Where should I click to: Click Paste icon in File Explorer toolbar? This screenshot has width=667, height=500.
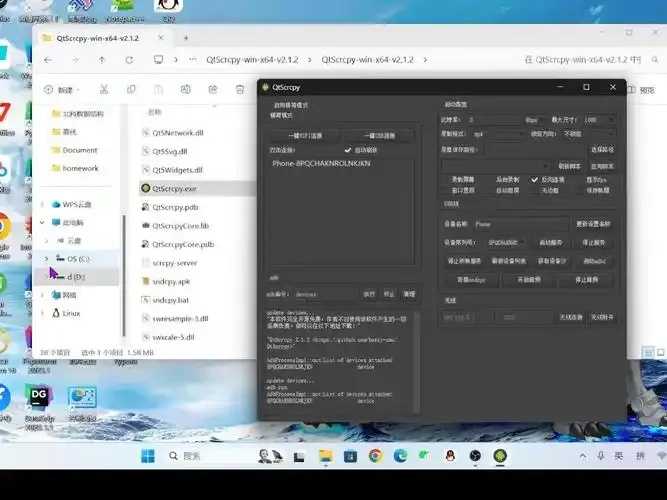click(x=158, y=89)
